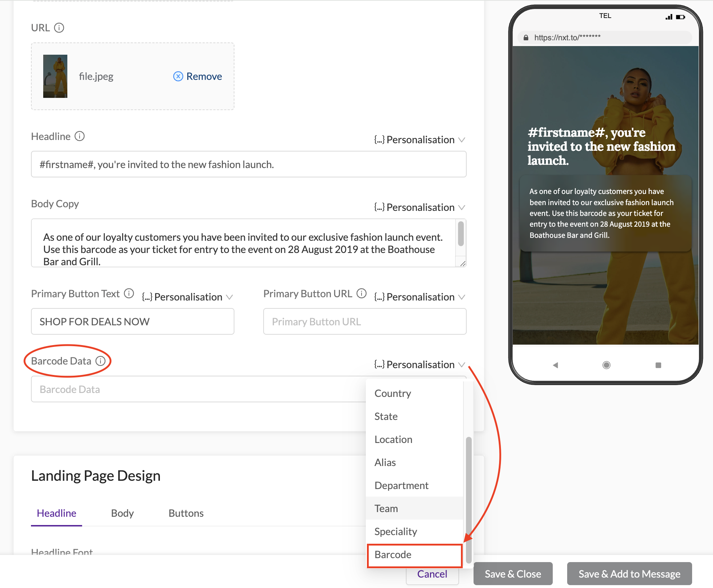
Task: Pick Team from the personalisation list
Action: pos(414,508)
